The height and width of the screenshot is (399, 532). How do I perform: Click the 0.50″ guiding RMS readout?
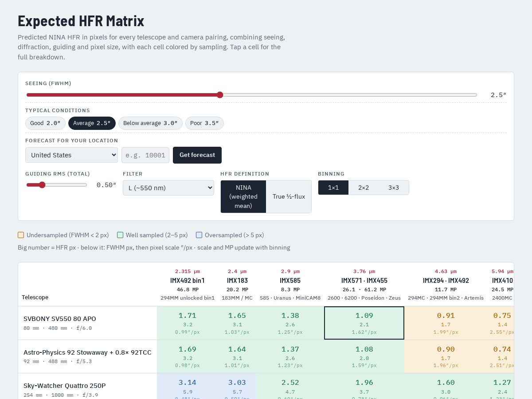coord(106,185)
